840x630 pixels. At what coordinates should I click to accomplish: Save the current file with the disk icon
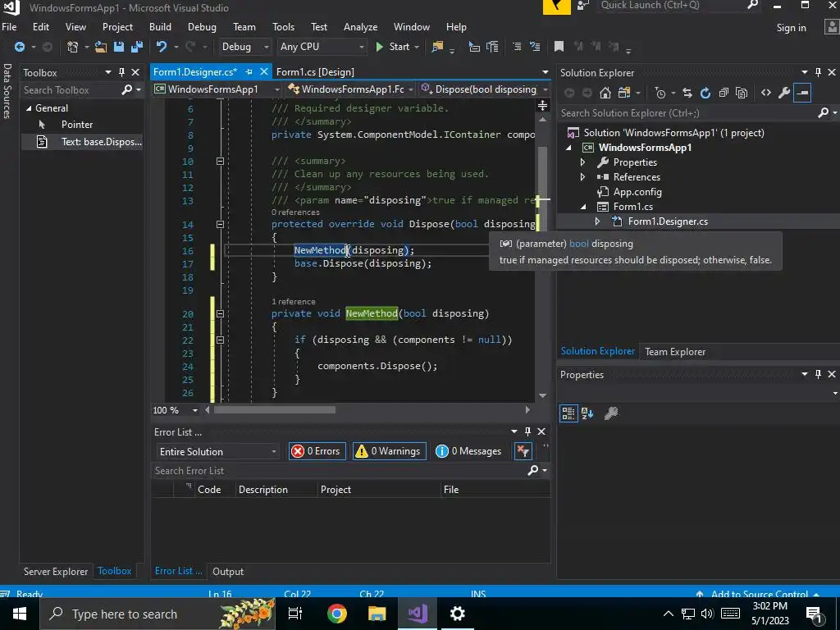tap(118, 47)
